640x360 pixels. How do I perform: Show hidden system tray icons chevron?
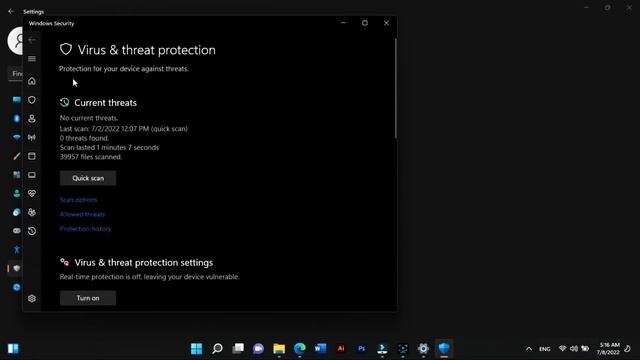[x=529, y=349]
